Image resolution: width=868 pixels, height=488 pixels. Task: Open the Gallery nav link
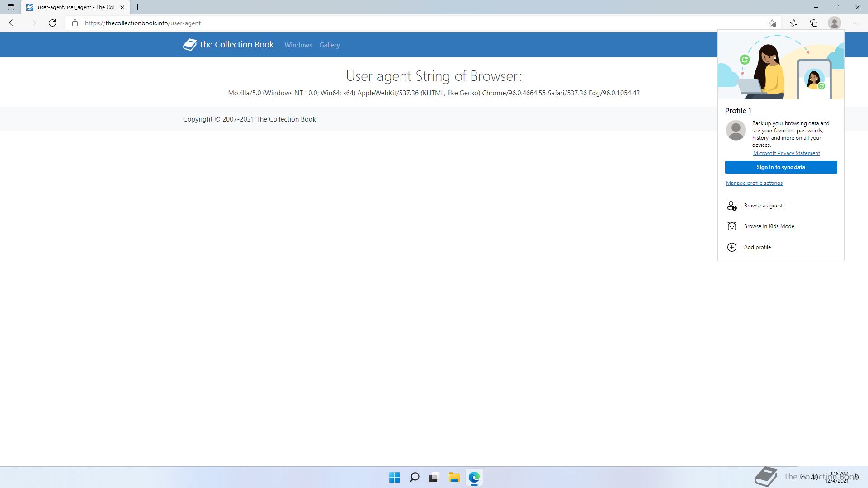329,45
